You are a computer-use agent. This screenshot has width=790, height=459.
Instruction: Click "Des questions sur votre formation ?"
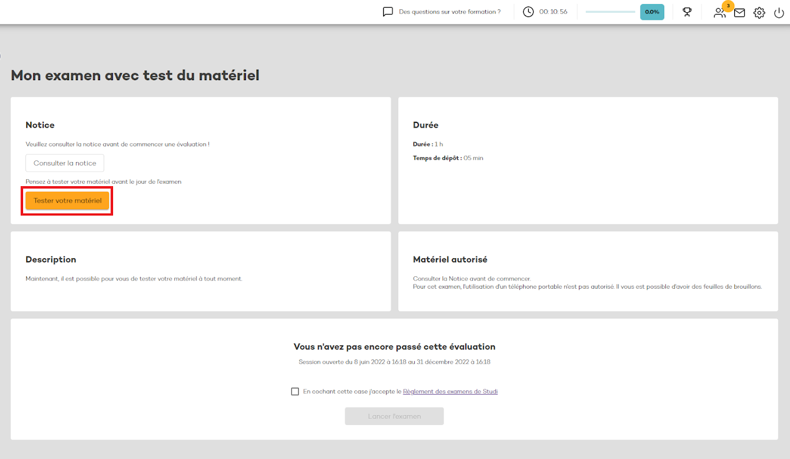click(449, 12)
